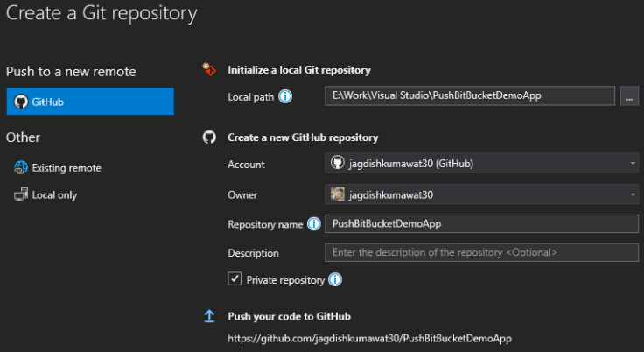Click the github.com repository URL
Screen dimensions: 644x352
pos(369,338)
